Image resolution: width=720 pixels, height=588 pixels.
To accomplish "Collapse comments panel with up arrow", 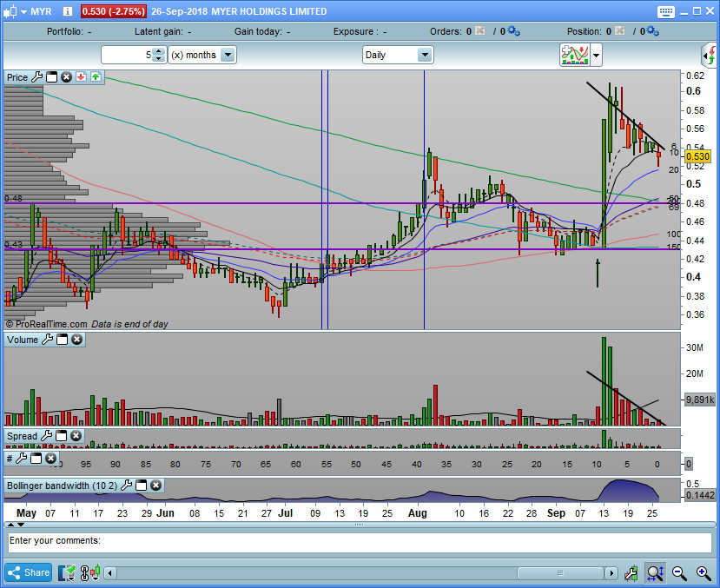I will [10, 525].
